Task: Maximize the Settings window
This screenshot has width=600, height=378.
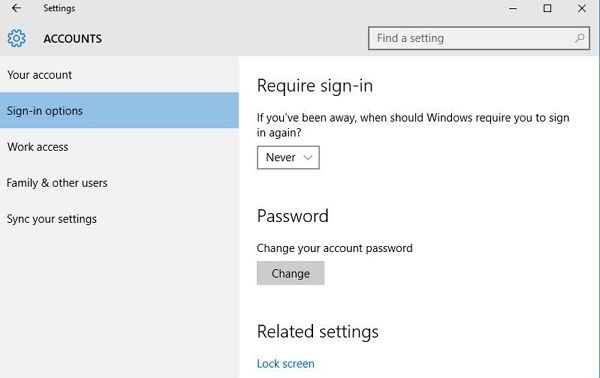Action: (547, 8)
